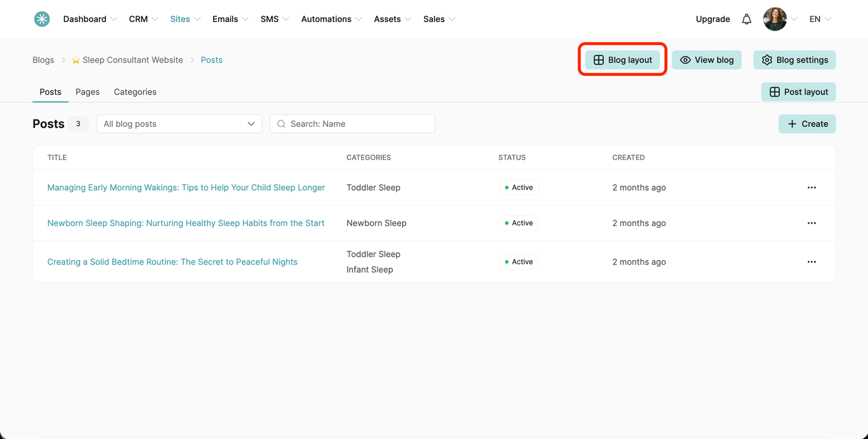Click the Upgrade link
This screenshot has height=439, width=868.
(x=713, y=19)
